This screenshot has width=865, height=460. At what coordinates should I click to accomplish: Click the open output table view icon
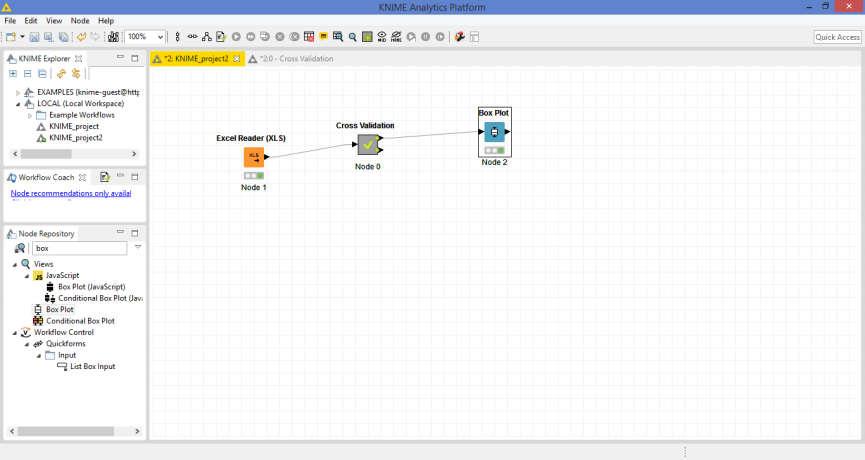(338, 37)
